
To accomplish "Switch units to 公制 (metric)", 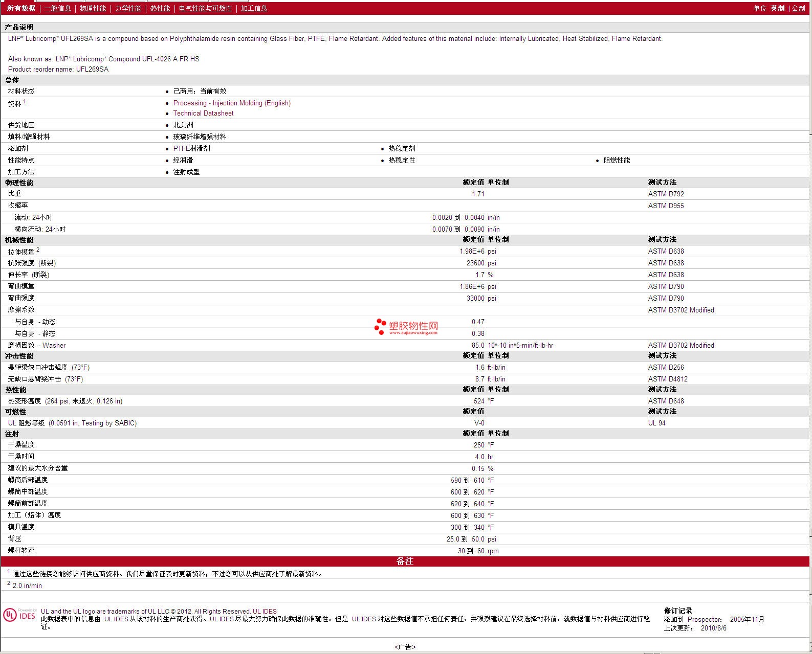I will pyautogui.click(x=798, y=9).
